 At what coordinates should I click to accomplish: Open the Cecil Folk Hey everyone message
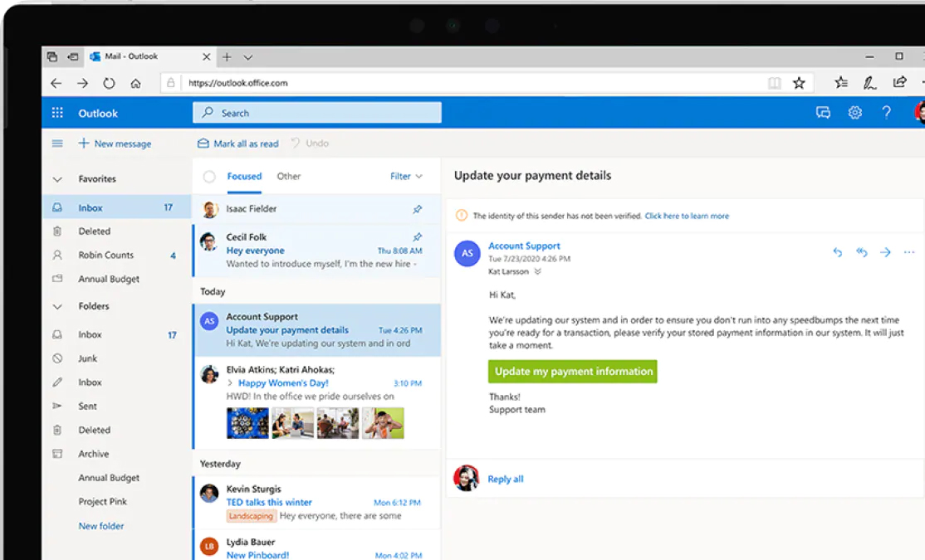317,250
